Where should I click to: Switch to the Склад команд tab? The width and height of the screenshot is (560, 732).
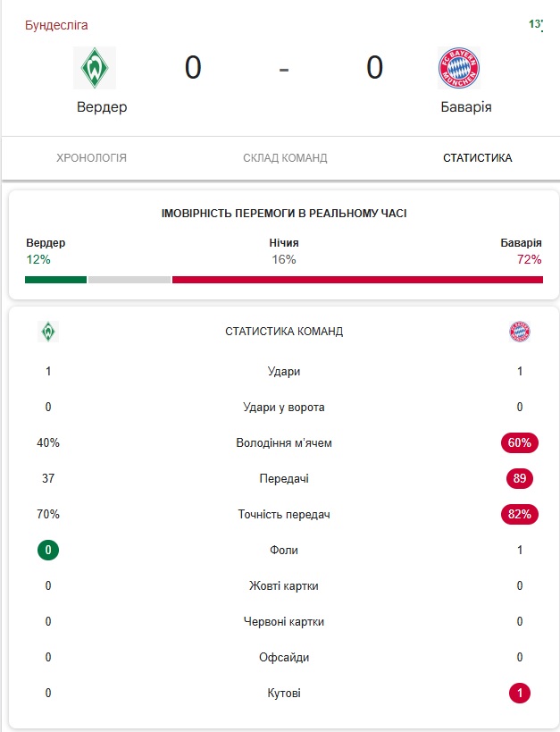285,158
